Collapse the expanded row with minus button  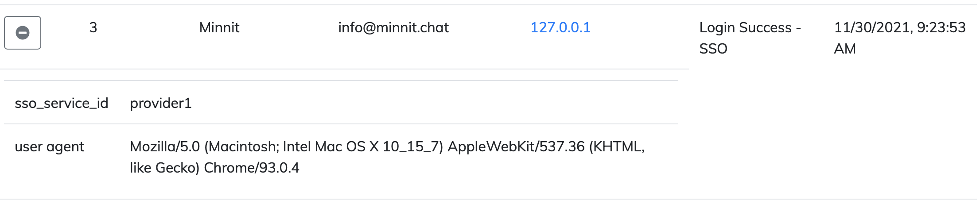pyautogui.click(x=23, y=33)
